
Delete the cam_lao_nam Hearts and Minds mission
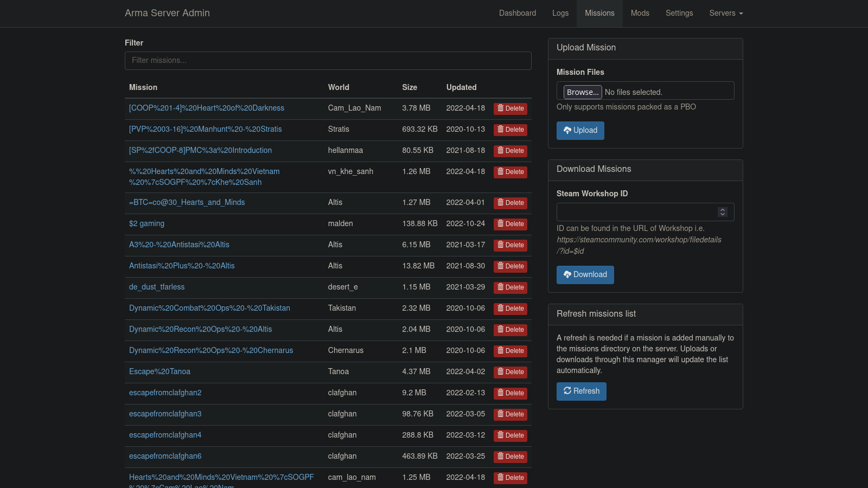(510, 478)
